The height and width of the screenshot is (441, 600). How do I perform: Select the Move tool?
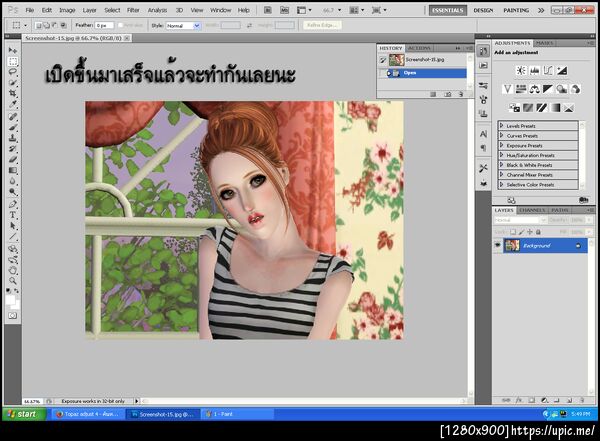(13, 50)
